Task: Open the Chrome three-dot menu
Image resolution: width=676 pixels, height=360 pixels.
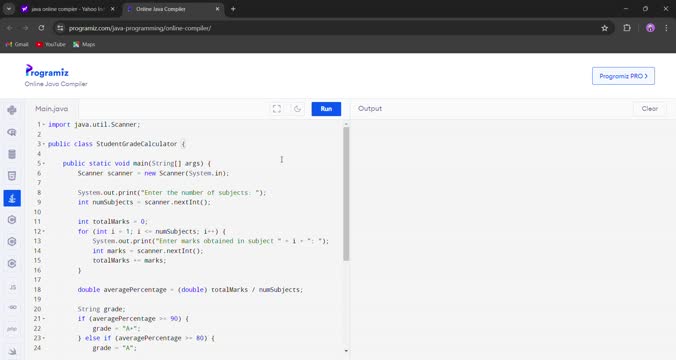Action: pyautogui.click(x=666, y=28)
